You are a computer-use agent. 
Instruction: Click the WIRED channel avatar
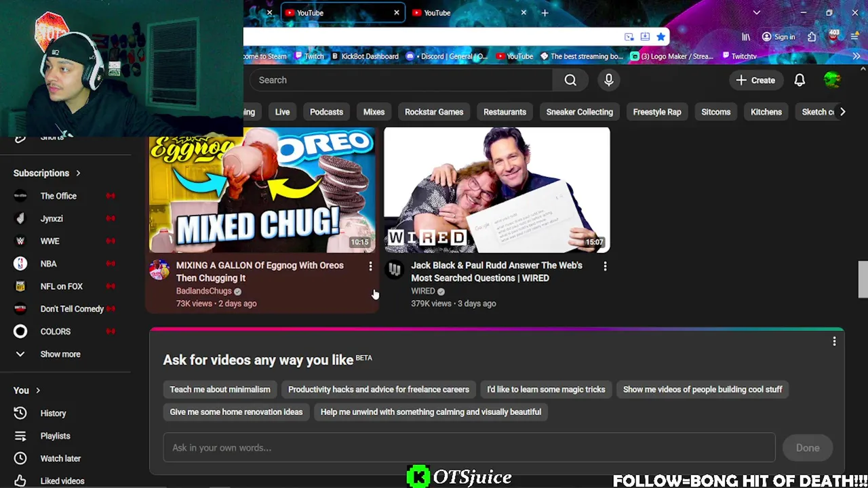coord(394,270)
